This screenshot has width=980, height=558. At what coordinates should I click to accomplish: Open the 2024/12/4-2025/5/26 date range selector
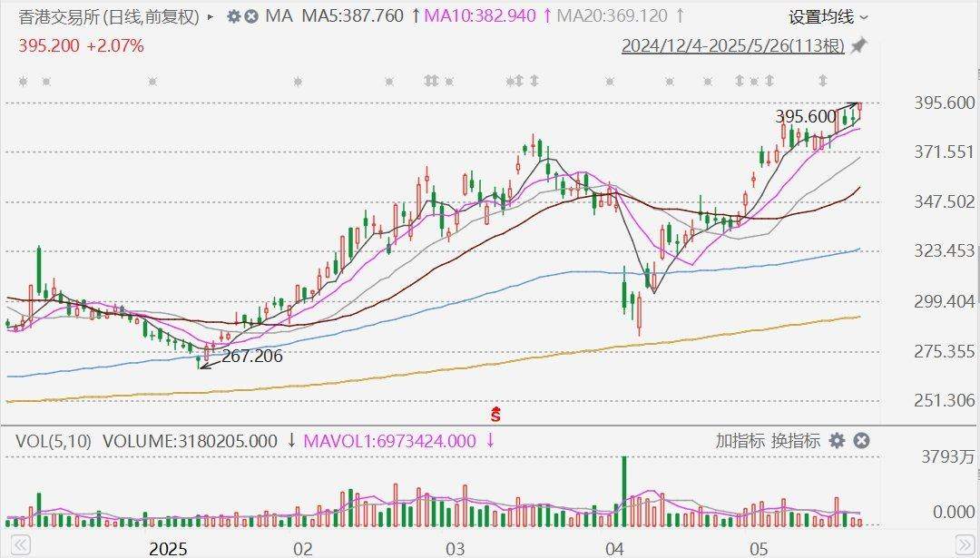point(732,45)
